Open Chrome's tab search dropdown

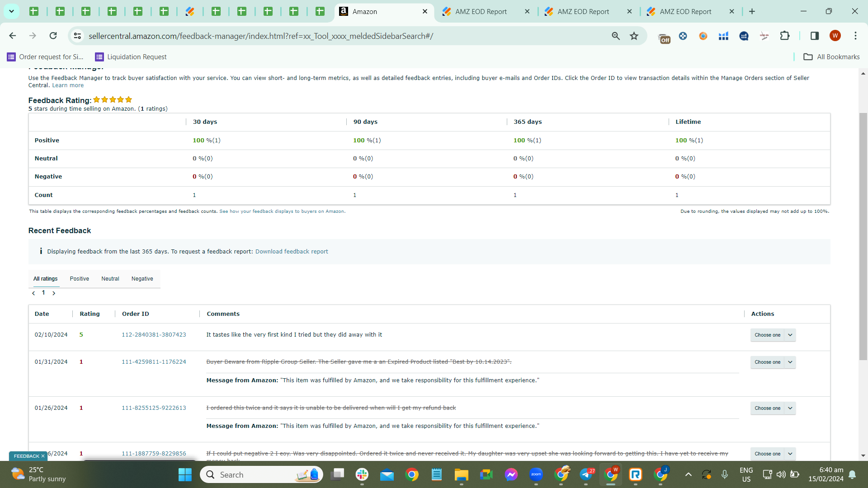[x=11, y=11]
